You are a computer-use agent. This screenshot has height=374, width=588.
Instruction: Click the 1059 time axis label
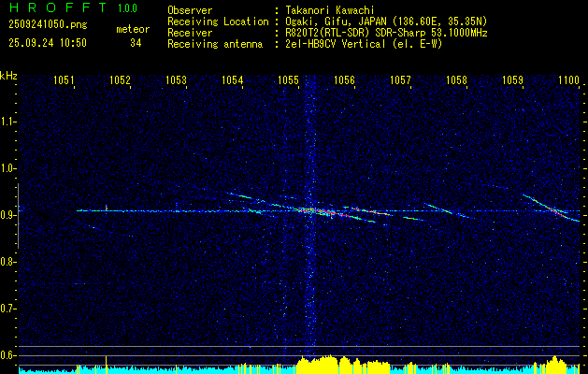[x=512, y=79]
